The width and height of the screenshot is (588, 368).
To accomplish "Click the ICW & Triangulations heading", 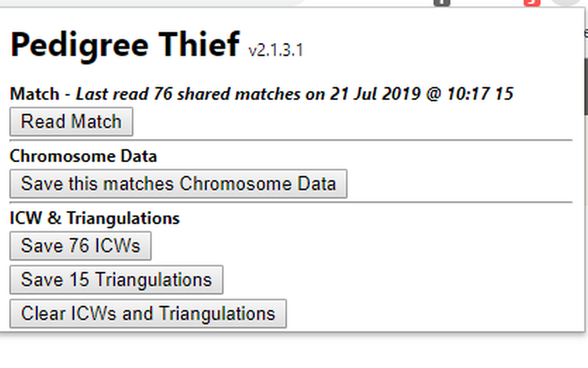I will pyautogui.click(x=95, y=218).
